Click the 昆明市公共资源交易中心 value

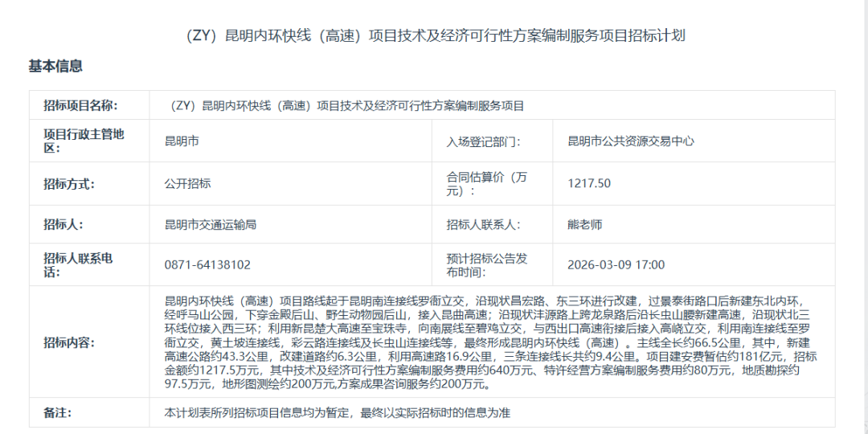coord(630,141)
